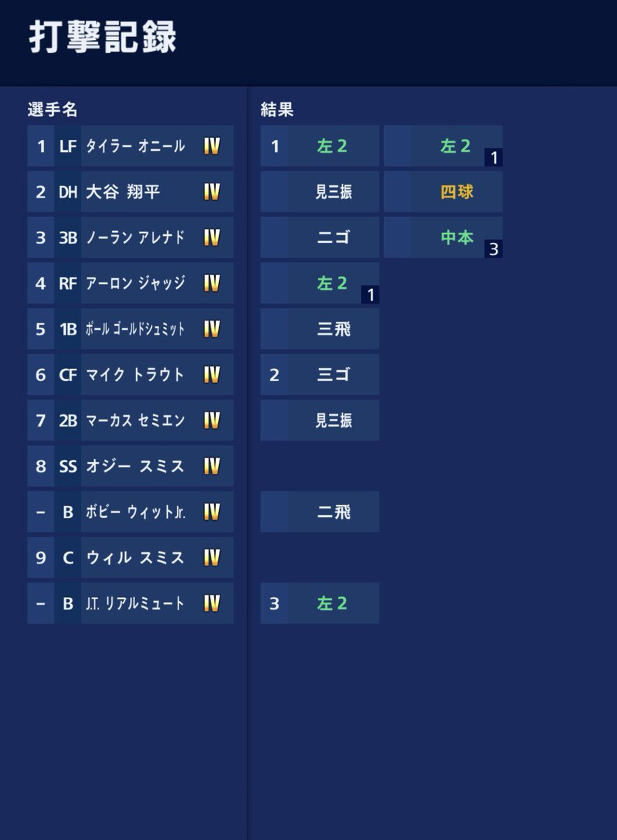The height and width of the screenshot is (840, 617).
Task: Tap the IV rank icon beside 大谷 翔平
Action: (212, 192)
